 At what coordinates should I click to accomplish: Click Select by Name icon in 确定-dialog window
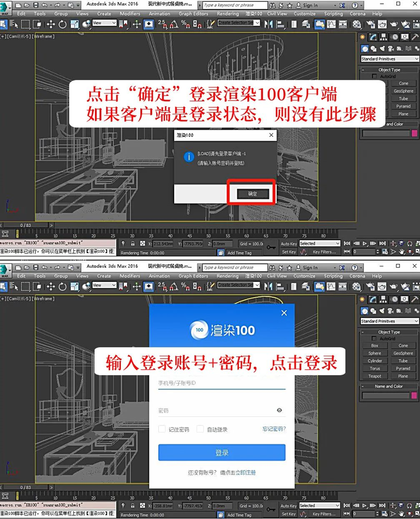click(14, 24)
